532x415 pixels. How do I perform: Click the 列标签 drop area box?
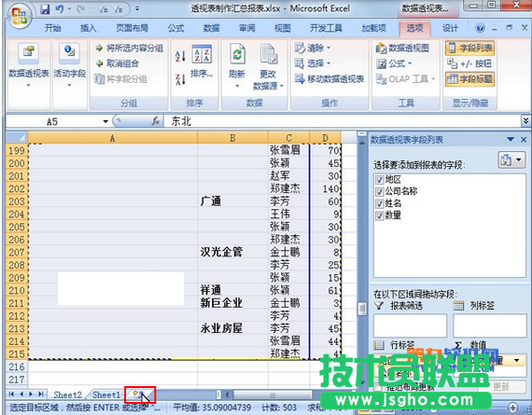pos(490,325)
